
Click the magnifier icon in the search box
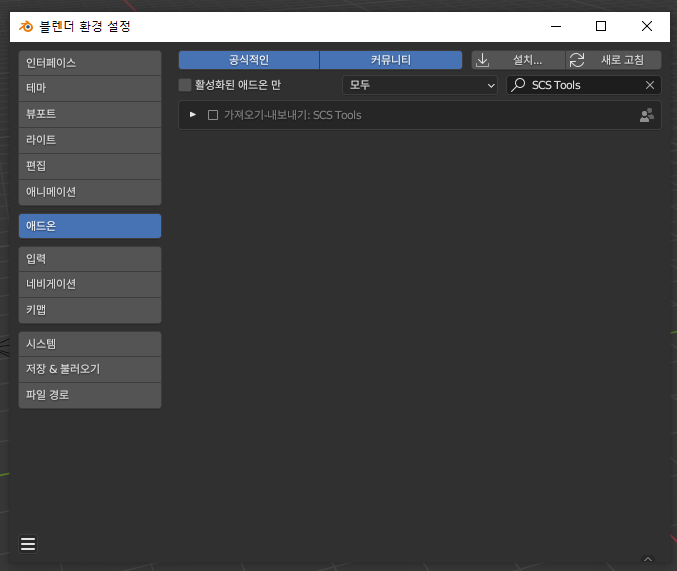pyautogui.click(x=518, y=85)
